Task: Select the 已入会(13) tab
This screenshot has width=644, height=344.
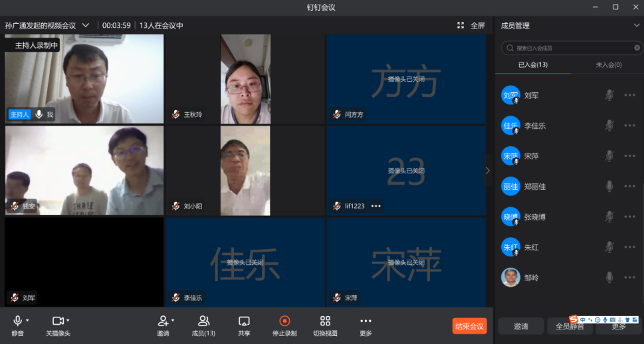Action: (x=532, y=64)
